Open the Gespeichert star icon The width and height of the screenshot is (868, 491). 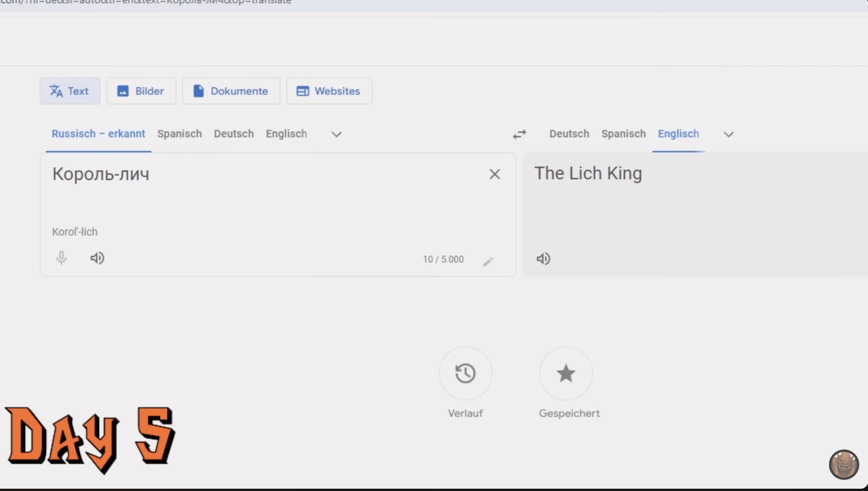point(566,373)
